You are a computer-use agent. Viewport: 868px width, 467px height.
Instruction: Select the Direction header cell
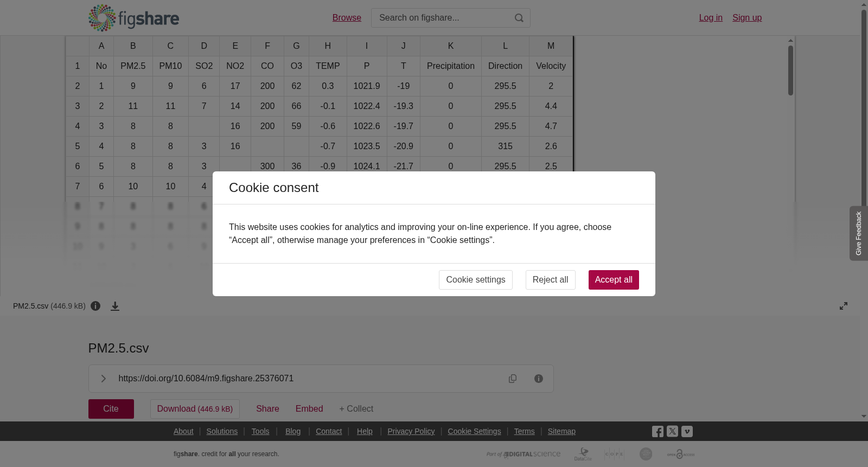click(505, 66)
